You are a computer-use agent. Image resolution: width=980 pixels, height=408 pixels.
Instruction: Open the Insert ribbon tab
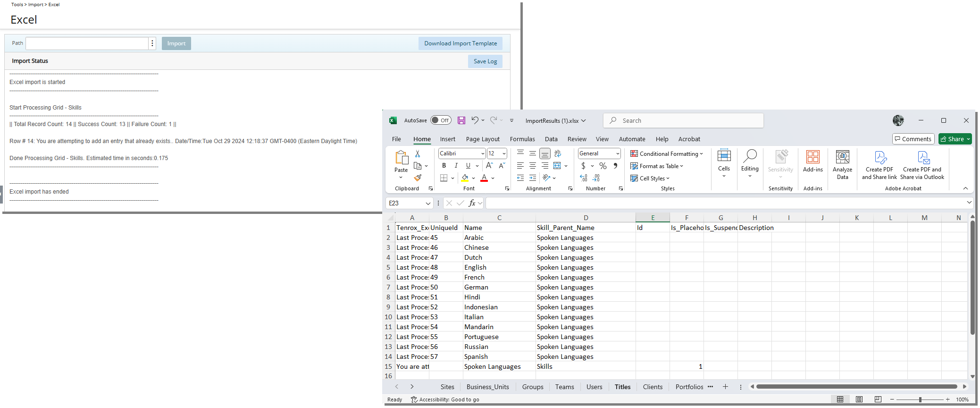[x=448, y=139]
